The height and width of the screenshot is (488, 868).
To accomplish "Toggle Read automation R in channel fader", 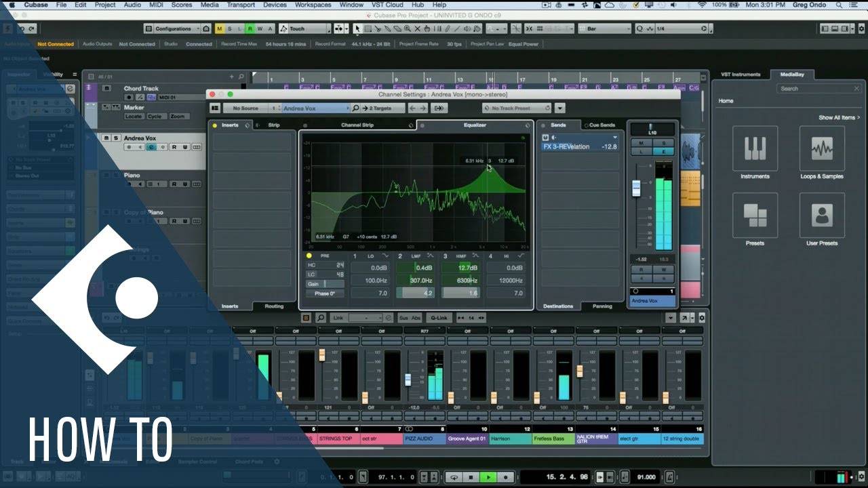I will pyautogui.click(x=641, y=269).
